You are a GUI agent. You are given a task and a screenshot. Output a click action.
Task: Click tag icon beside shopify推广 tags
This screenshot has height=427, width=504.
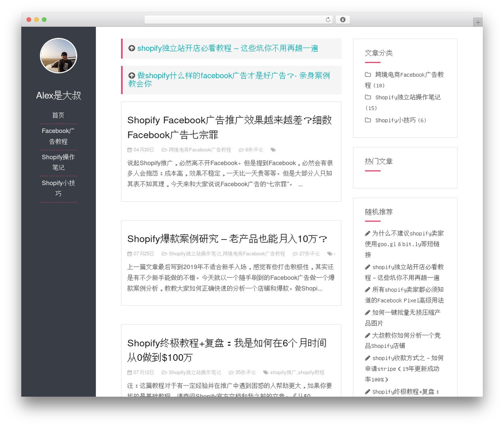pos(266,372)
